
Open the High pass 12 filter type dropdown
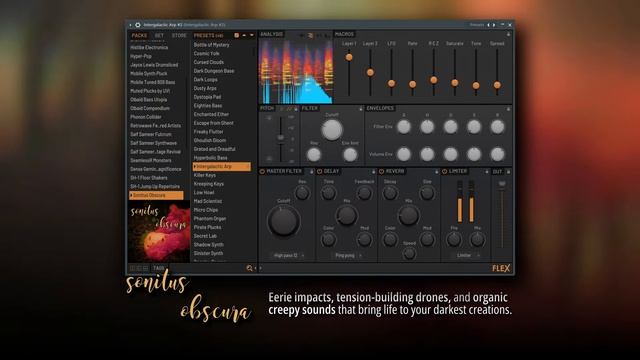pos(289,256)
